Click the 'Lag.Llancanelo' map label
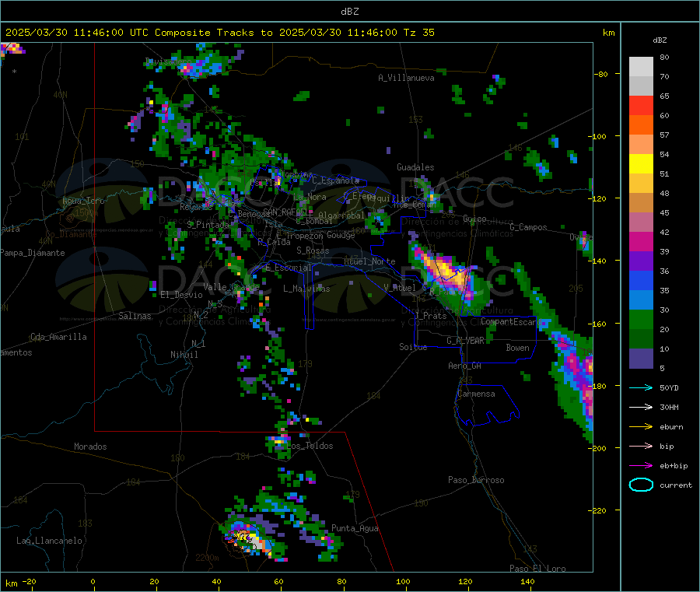The width and height of the screenshot is (700, 592). tap(50, 541)
